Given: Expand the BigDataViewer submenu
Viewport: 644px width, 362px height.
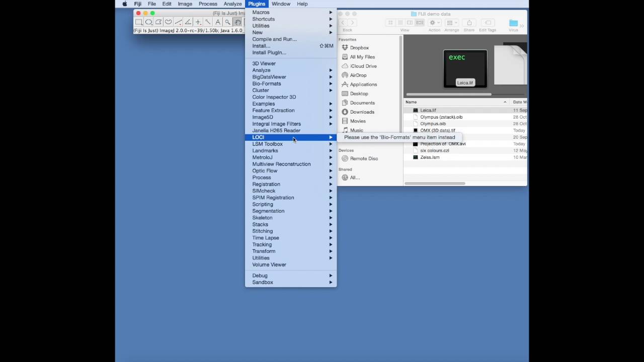Looking at the screenshot, I should tap(291, 77).
